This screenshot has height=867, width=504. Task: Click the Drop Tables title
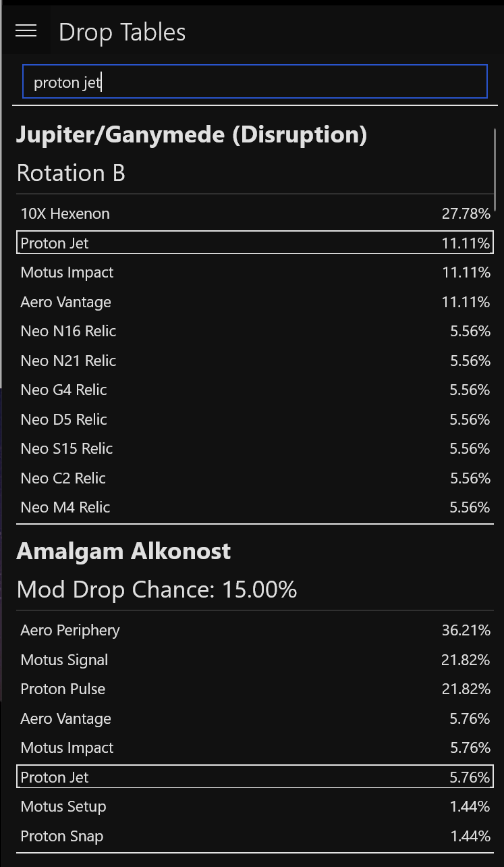[121, 32]
